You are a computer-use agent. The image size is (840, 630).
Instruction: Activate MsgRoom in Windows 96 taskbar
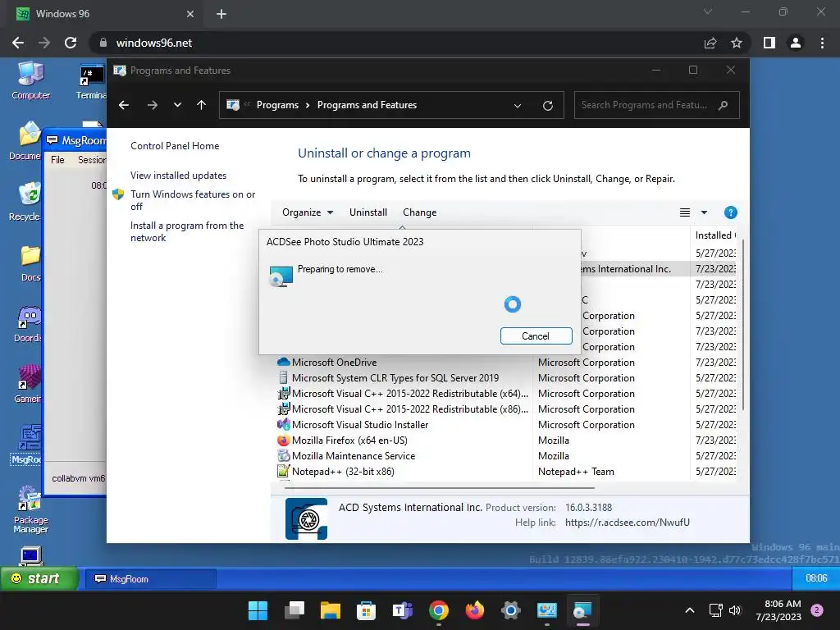coord(151,579)
